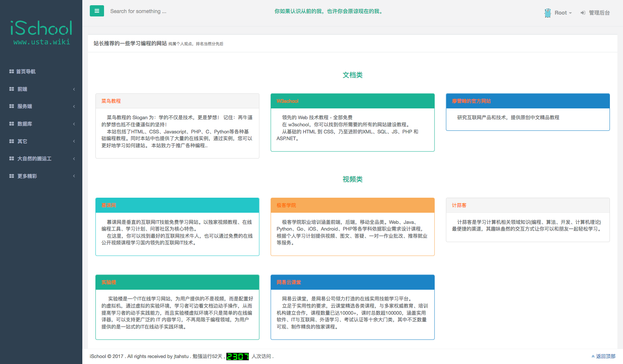This screenshot has height=364, width=623.
Task: Open the Root user dropdown
Action: (563, 13)
